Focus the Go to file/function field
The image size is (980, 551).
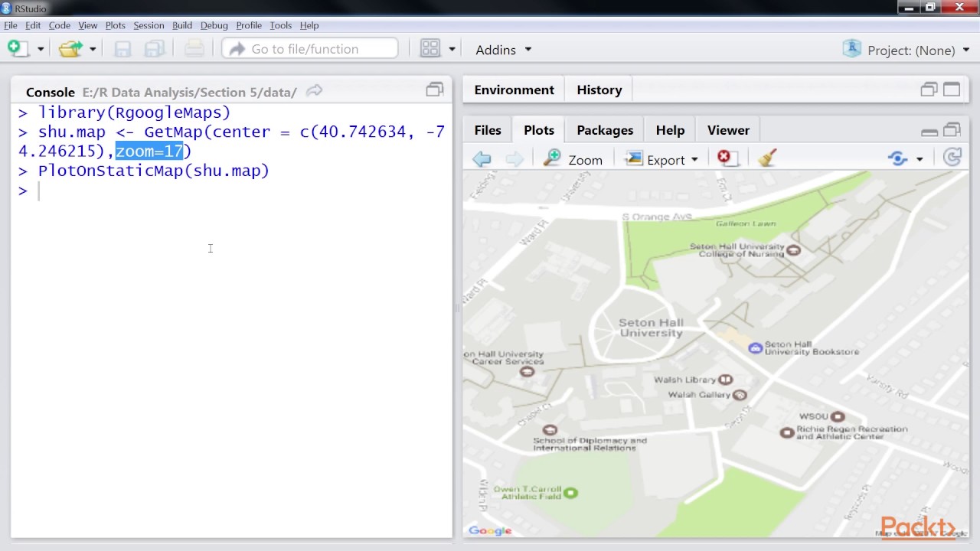tap(310, 49)
